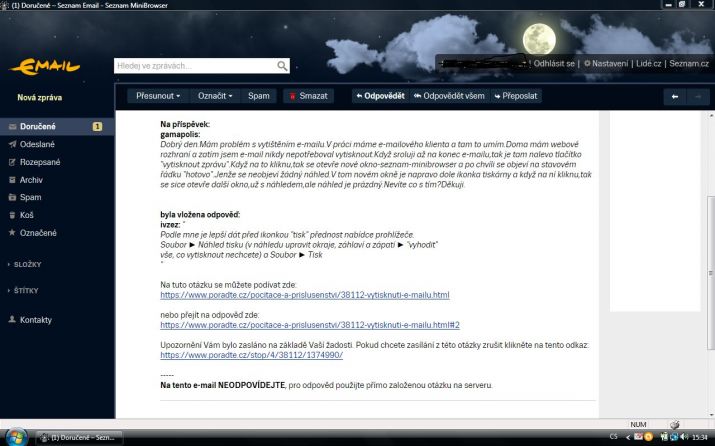Mark message with Spam toolbar button

[x=259, y=96]
